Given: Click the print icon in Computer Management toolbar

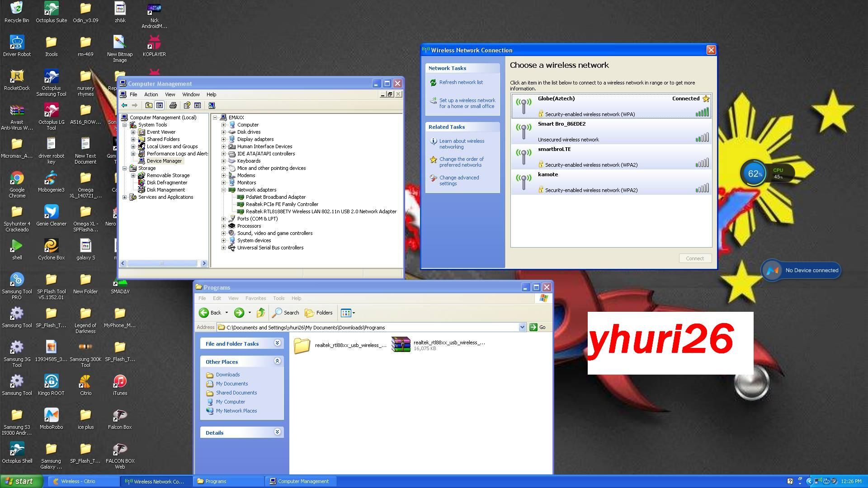Looking at the screenshot, I should click(173, 105).
